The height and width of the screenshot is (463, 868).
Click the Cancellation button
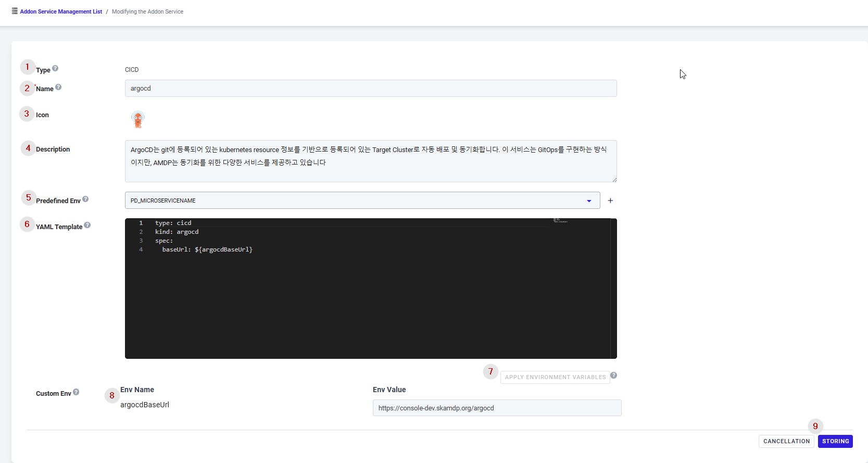786,441
